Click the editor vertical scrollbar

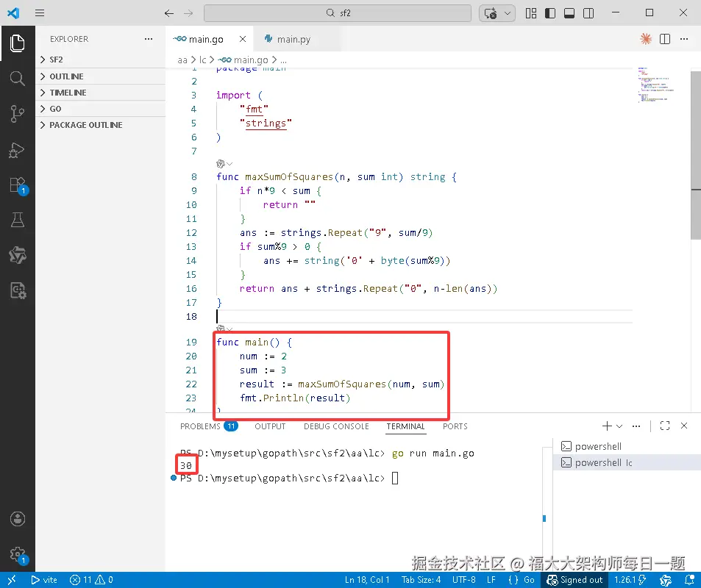click(x=696, y=155)
